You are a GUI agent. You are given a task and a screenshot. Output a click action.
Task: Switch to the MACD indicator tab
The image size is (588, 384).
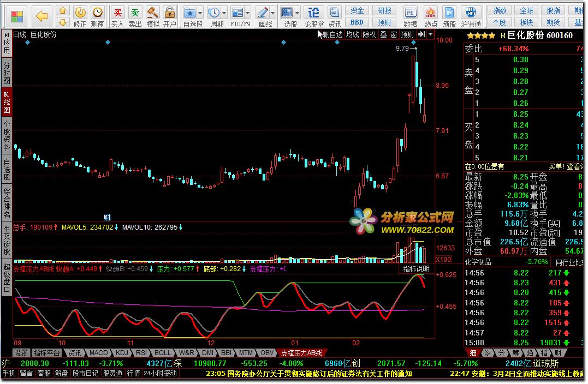(99, 353)
